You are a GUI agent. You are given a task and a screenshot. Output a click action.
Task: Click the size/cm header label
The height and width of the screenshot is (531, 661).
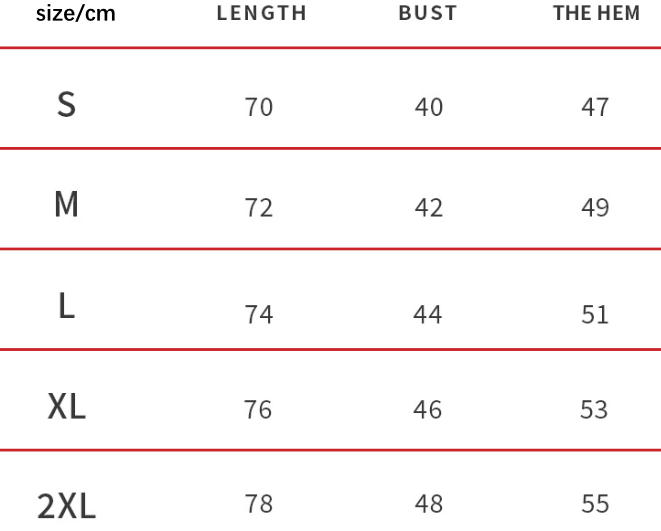(x=75, y=14)
